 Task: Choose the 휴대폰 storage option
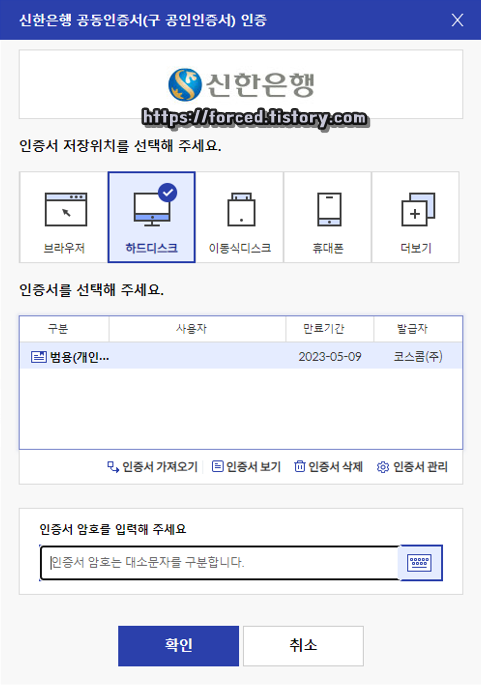tap(328, 217)
